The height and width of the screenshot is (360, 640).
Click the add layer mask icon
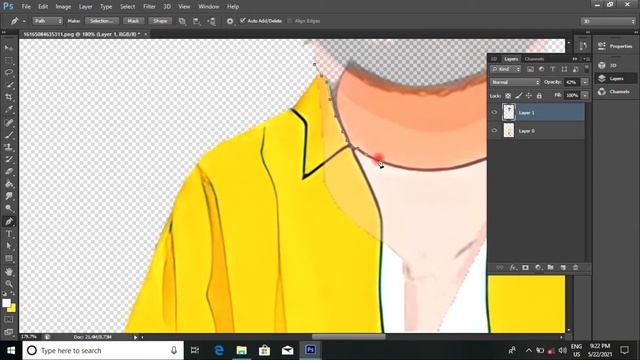click(x=525, y=267)
